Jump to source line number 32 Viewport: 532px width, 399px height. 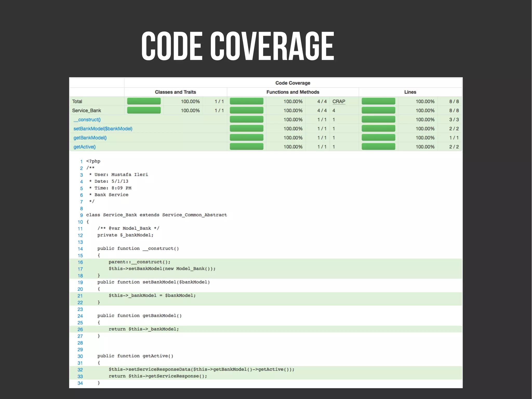80,370
